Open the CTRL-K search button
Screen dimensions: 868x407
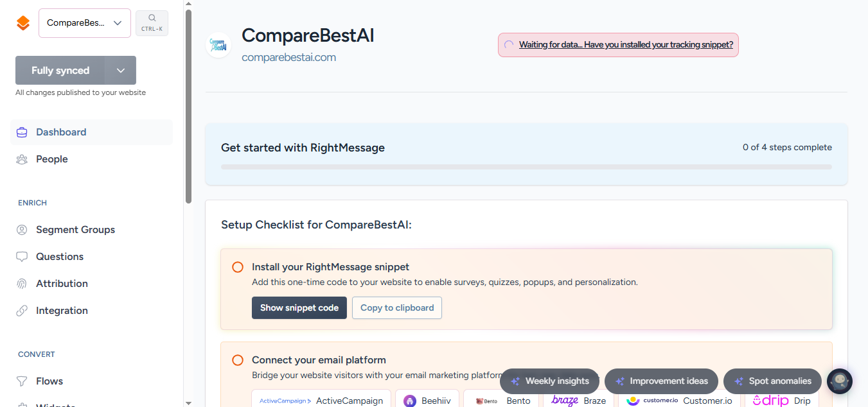coord(152,23)
